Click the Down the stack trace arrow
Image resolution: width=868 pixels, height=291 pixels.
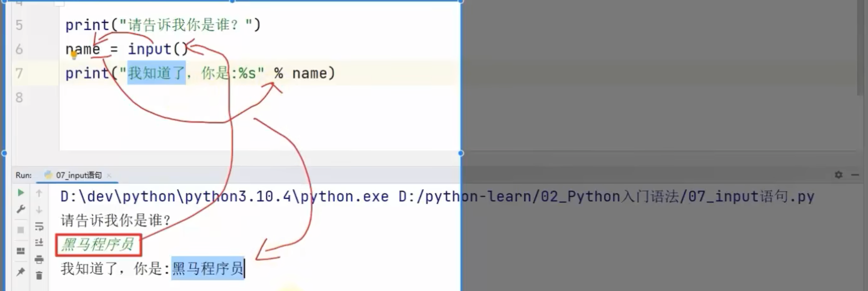(39, 210)
